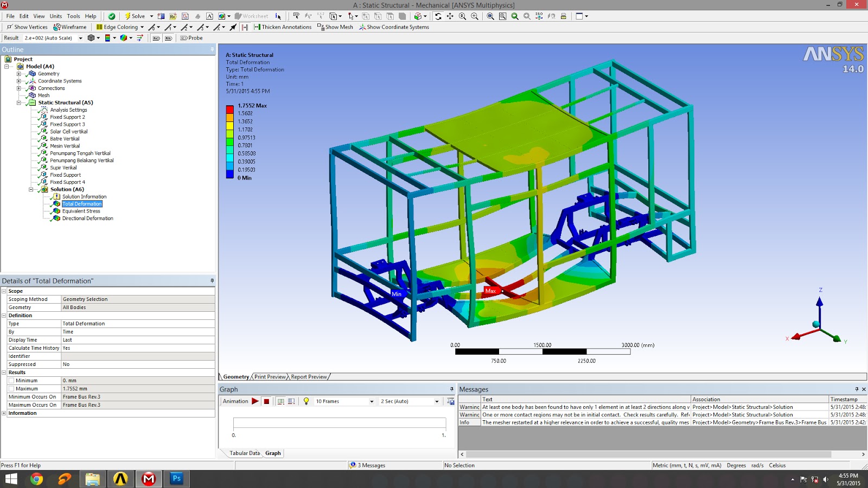Select the Pan view tool

click(x=450, y=16)
